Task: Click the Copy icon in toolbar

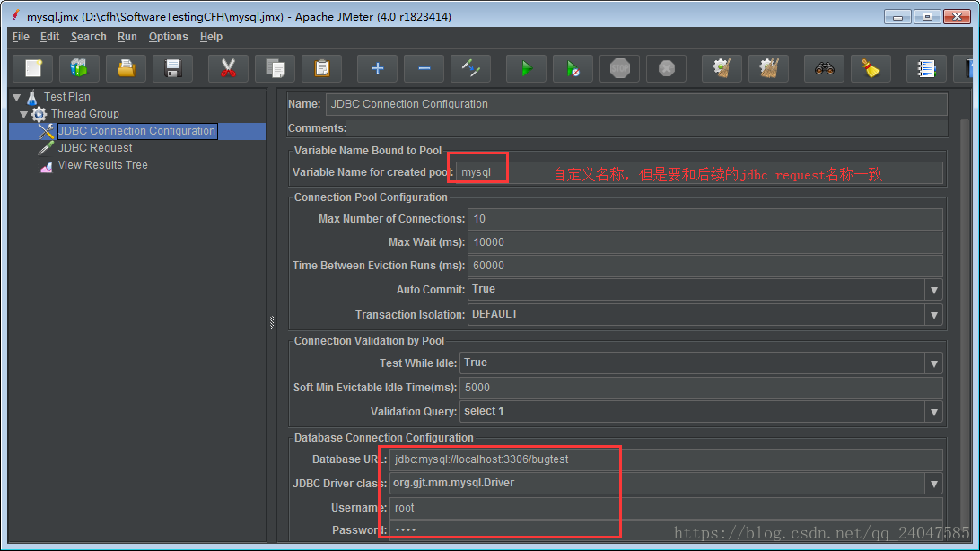Action: (x=275, y=68)
